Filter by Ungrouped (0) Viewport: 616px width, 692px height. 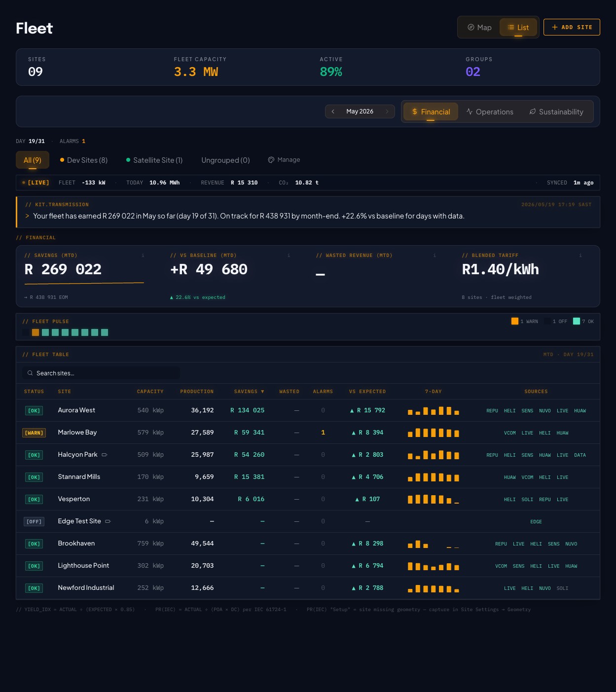(x=225, y=160)
